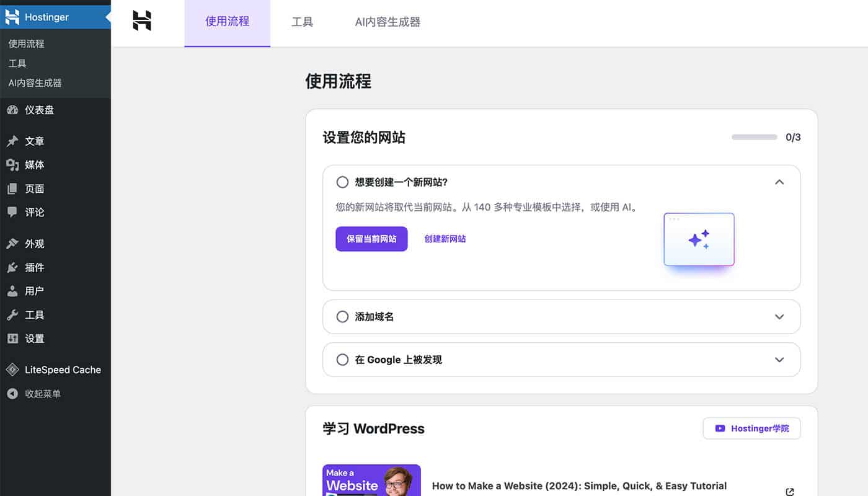Click the 0/3 progress bar
868x496 pixels.
click(x=753, y=137)
